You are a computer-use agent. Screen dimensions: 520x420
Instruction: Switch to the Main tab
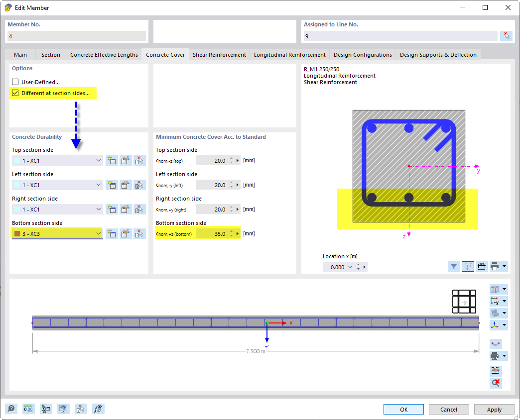click(20, 55)
